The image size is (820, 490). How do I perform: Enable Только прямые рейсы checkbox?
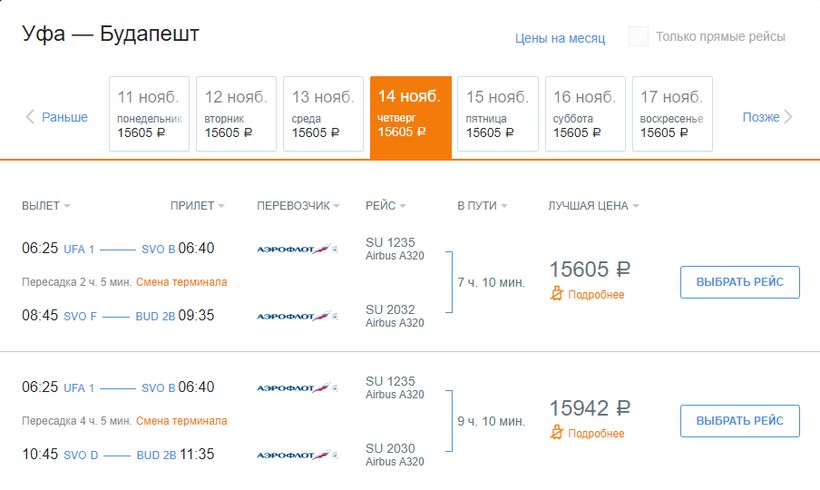(x=638, y=37)
